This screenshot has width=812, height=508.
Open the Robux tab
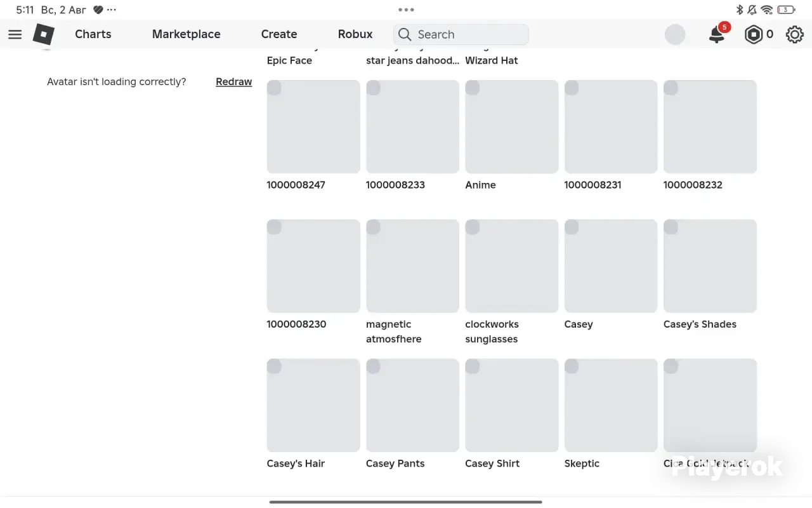click(355, 34)
